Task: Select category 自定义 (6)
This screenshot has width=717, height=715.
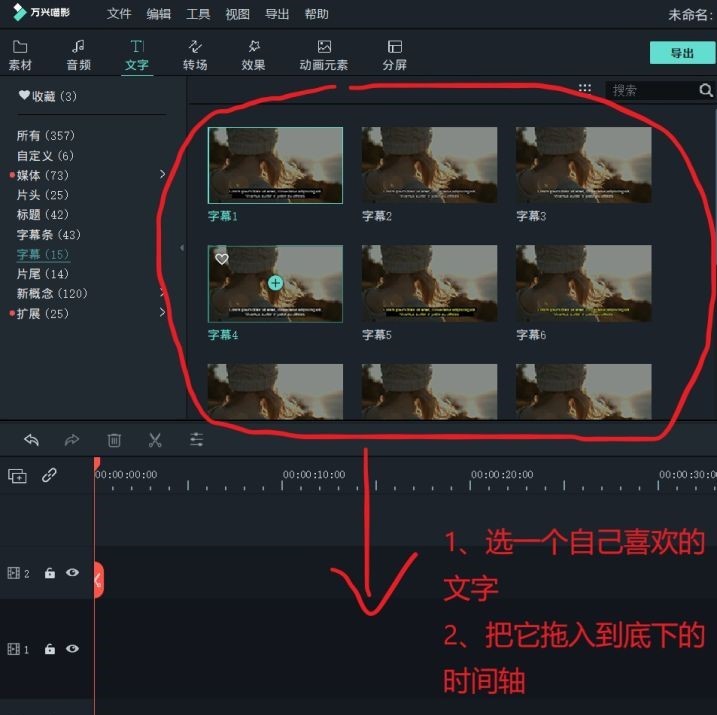Action: [45, 155]
